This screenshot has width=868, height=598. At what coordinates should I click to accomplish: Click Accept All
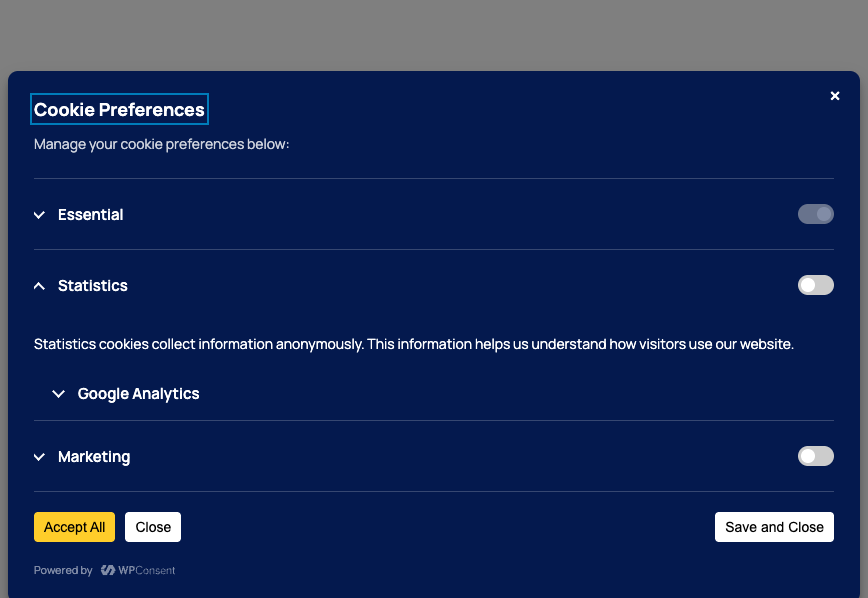point(74,526)
